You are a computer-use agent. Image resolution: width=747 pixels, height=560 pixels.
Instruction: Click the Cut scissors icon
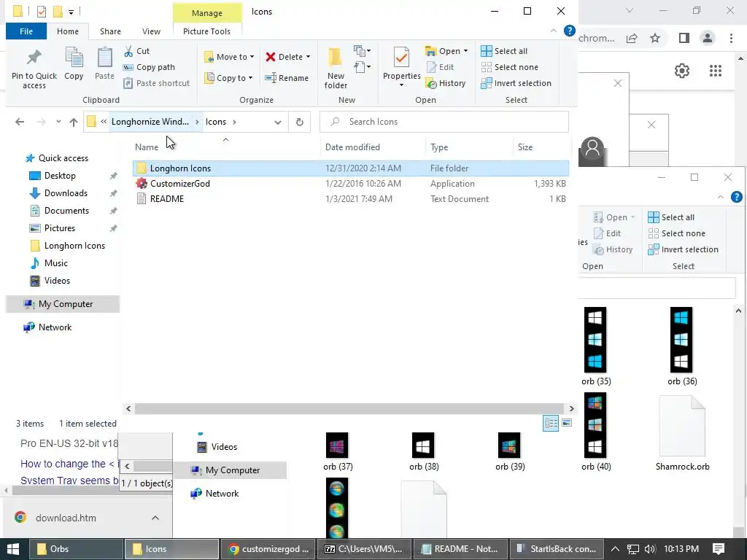pyautogui.click(x=128, y=51)
